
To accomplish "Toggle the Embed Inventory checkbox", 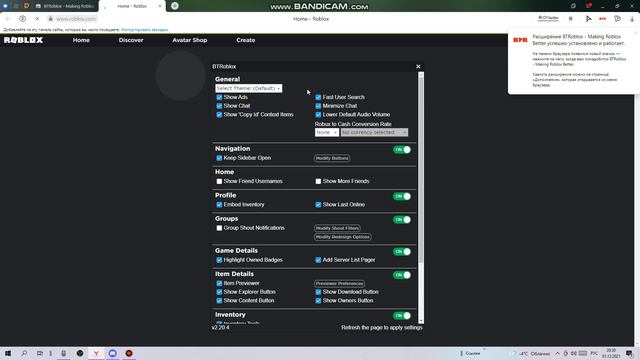I will 219,204.
